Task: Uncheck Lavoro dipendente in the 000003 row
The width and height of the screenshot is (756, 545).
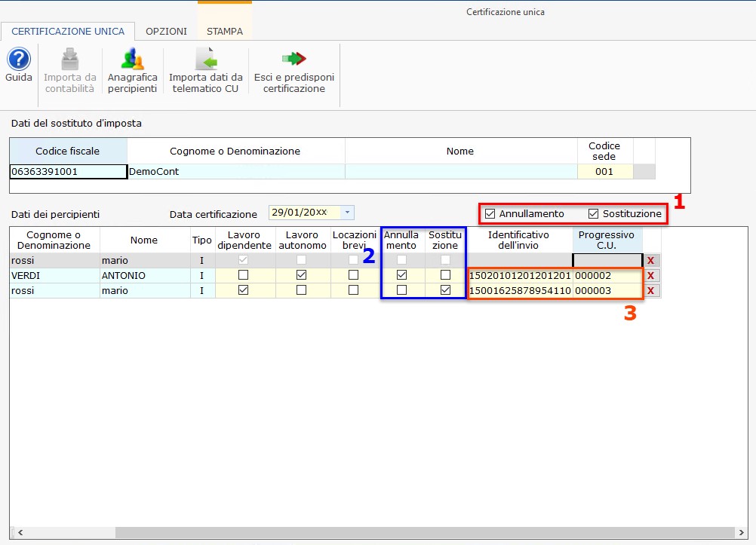Action: coord(244,290)
